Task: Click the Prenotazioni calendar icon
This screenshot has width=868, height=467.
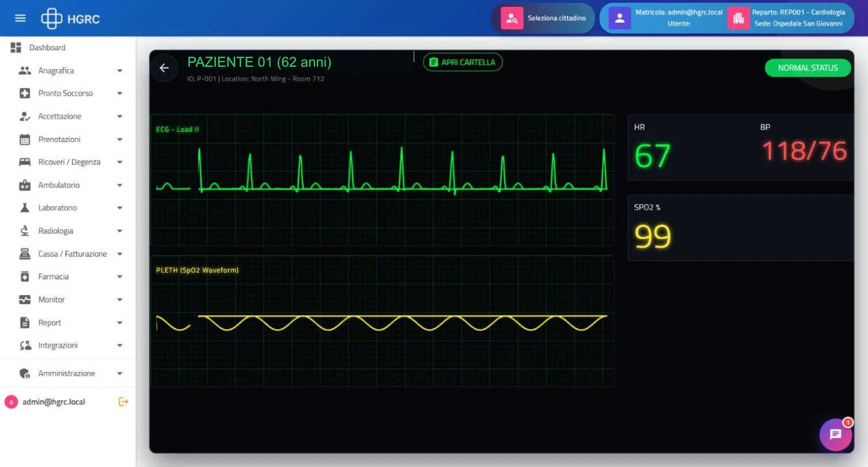Action: 25,139
